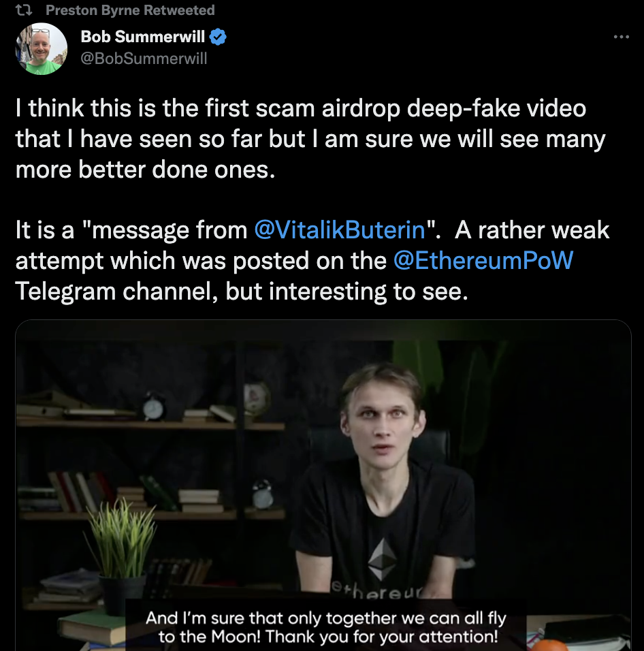Click the Bob Summerwill display name
Viewport: 644px width, 651px height.
[x=142, y=37]
